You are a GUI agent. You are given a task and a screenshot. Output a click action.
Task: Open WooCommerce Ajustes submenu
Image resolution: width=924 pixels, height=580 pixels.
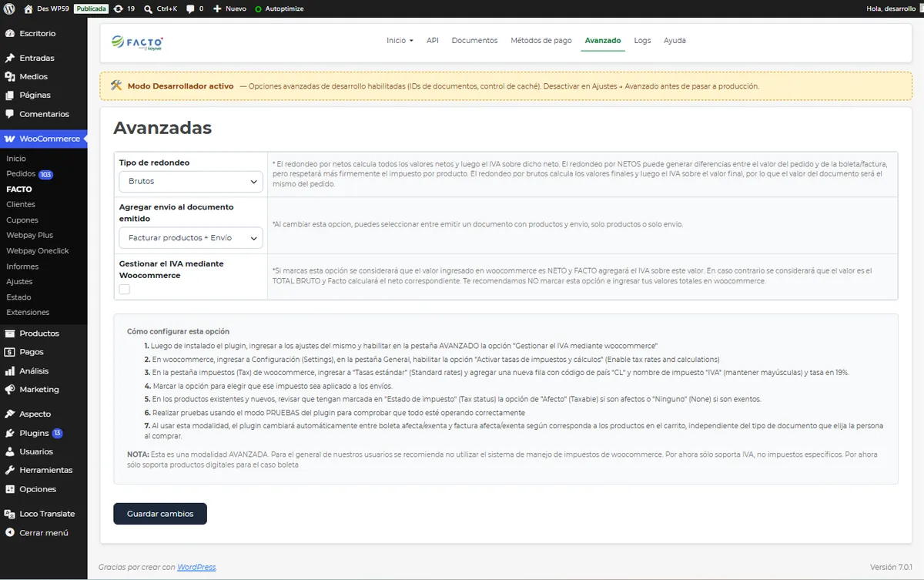pos(19,282)
